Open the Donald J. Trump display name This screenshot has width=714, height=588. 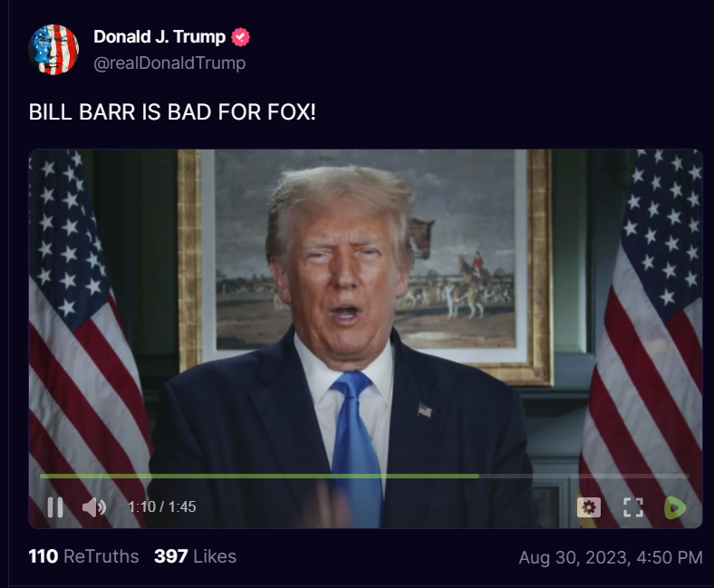point(159,37)
